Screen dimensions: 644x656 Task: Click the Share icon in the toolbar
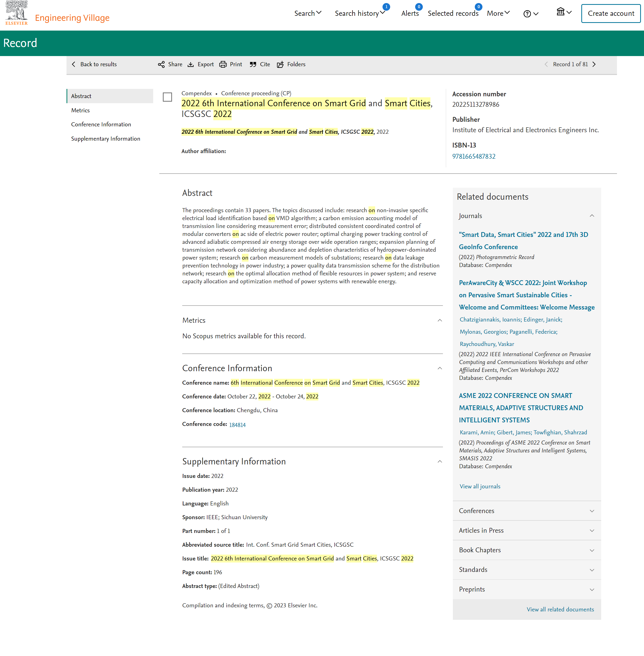[161, 64]
